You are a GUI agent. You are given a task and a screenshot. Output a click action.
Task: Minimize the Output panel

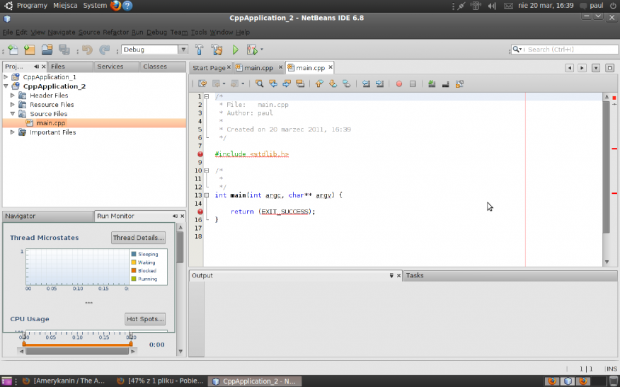tap(391, 276)
